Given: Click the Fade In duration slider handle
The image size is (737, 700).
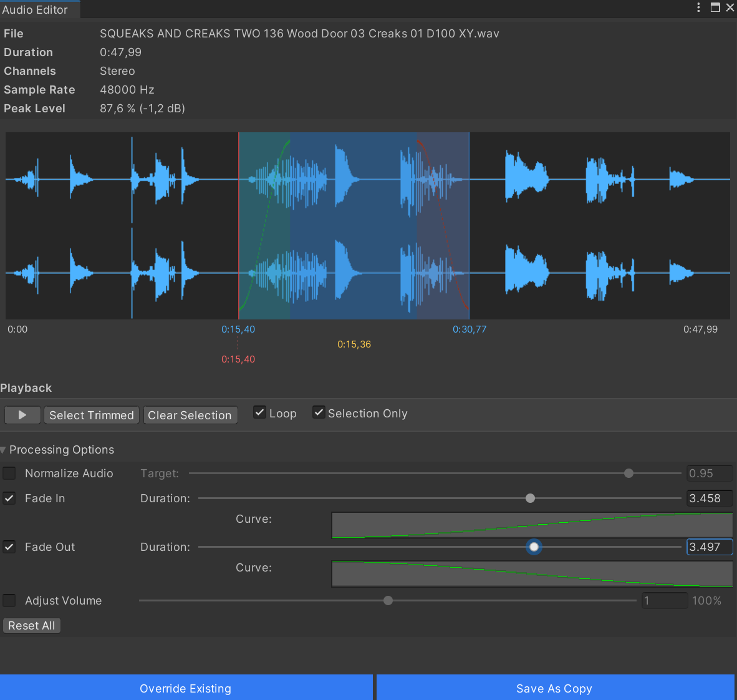Looking at the screenshot, I should (x=530, y=498).
